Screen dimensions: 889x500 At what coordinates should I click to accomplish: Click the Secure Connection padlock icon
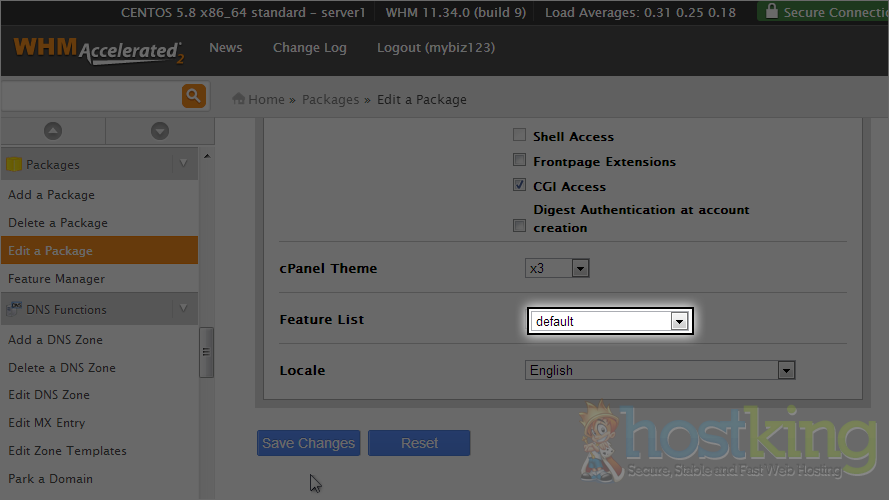(770, 12)
